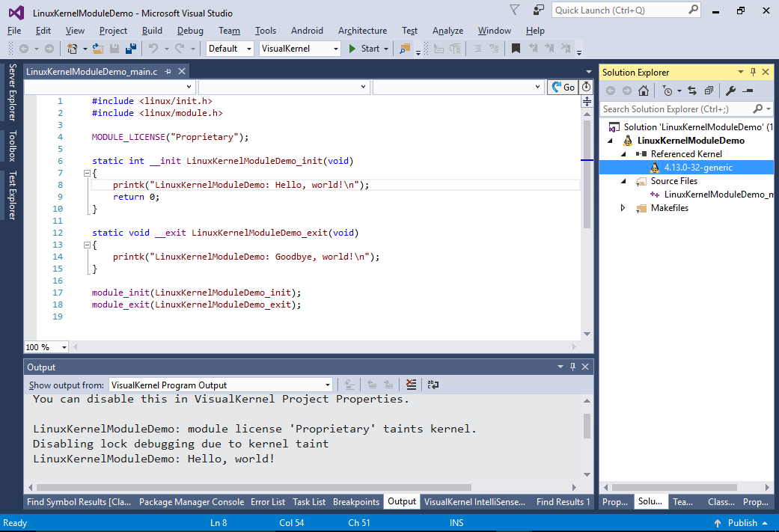Image resolution: width=779 pixels, height=532 pixels.
Task: Collapse the LinuxKernelModuleDemo_init function block
Action: coord(87,173)
